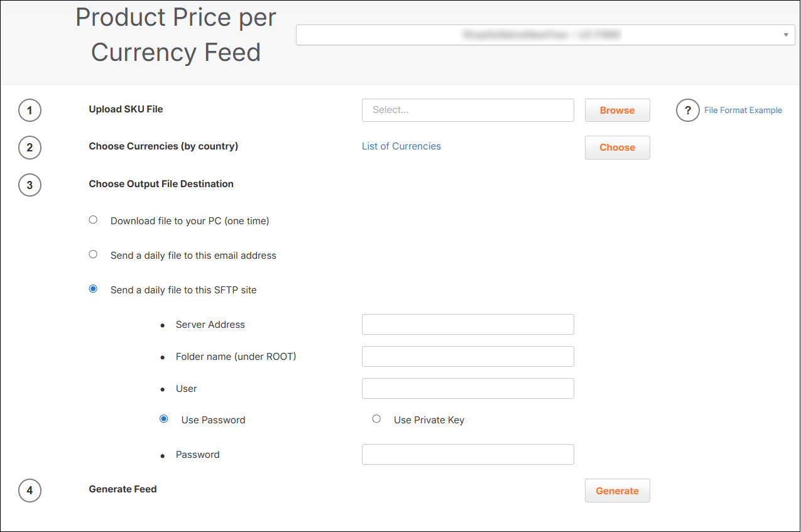Choose the Use Private Key radio button
This screenshot has height=532, width=801.
click(376, 420)
